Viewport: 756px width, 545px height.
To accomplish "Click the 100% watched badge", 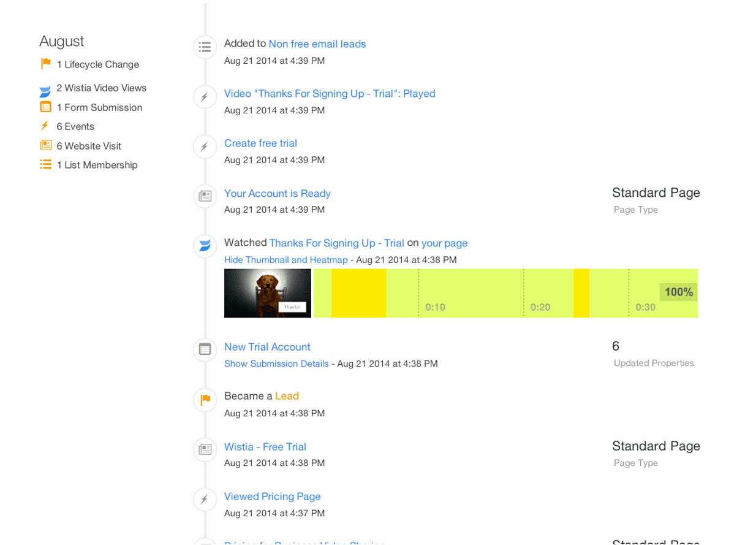I will coord(678,292).
